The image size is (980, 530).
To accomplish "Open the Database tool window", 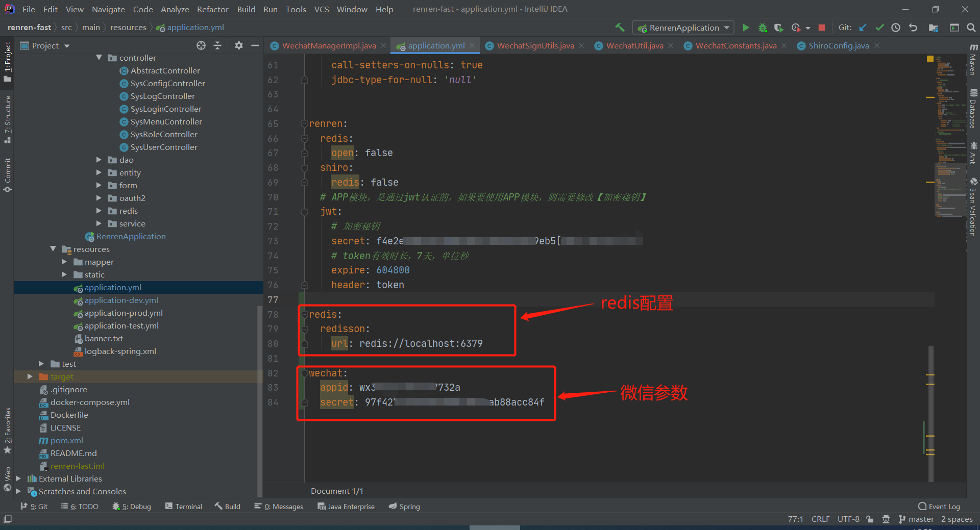I will point(973,109).
